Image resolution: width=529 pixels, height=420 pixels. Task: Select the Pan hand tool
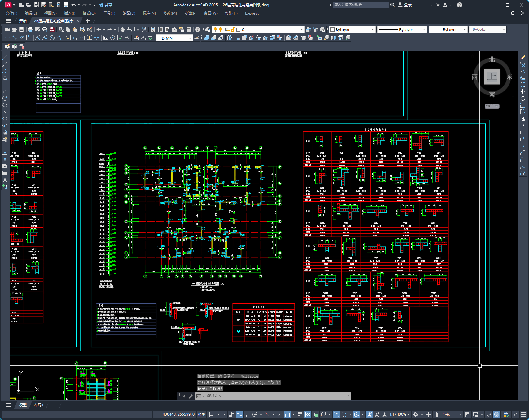(123, 29)
